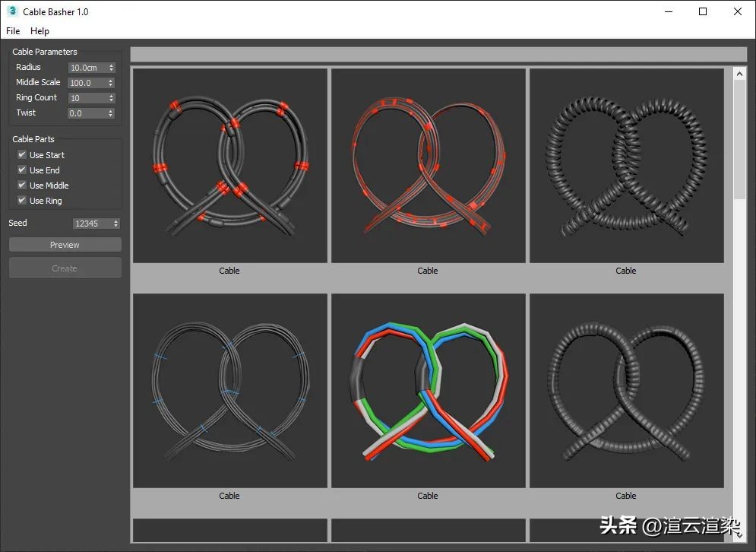Screen dimensions: 756x552
Task: Select the thin cable with blue ties
Action: 229,391
